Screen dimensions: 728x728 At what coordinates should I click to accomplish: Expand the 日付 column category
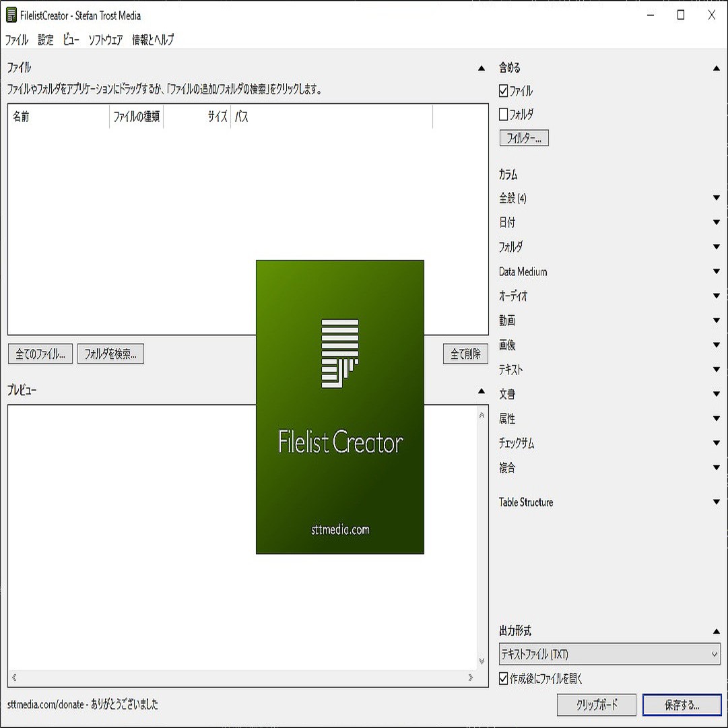click(717, 222)
